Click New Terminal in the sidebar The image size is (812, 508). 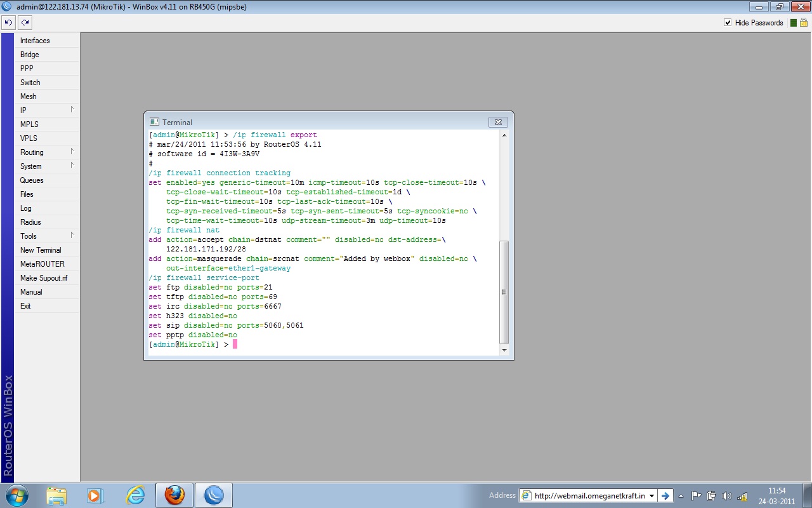click(41, 250)
